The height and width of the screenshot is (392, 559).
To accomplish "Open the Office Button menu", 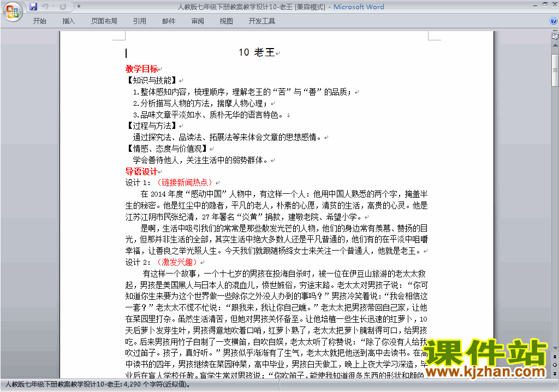I will click(13, 11).
